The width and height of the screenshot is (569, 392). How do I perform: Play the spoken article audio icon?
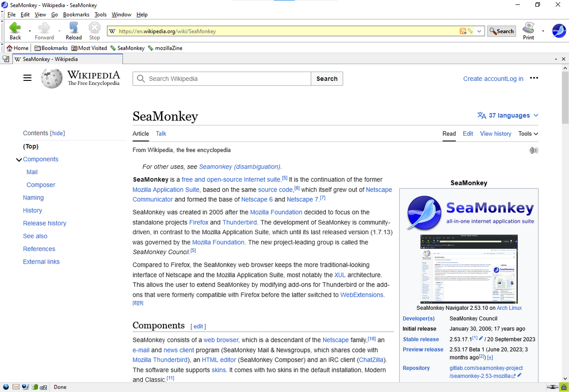tap(534, 150)
